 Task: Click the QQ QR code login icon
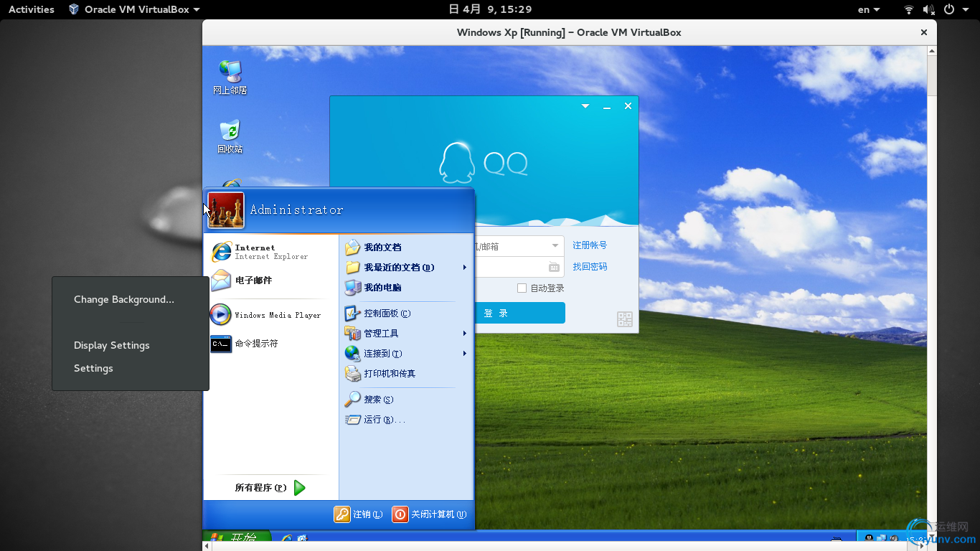pos(624,319)
